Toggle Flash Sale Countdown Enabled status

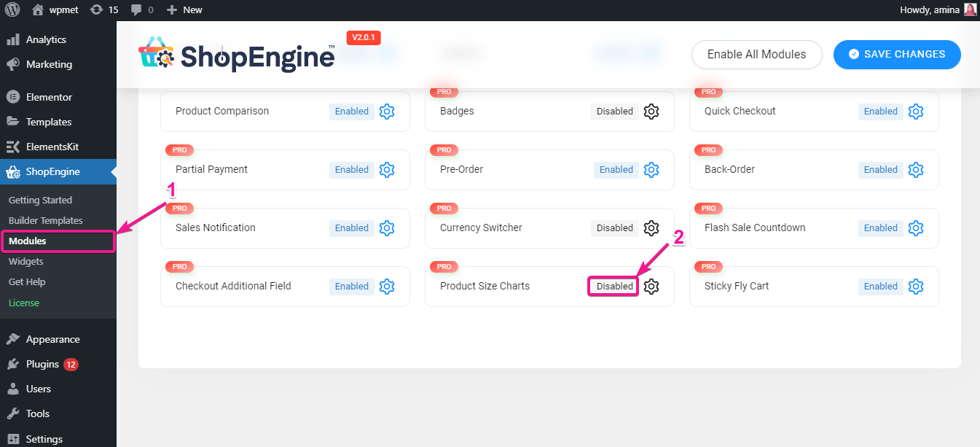pos(881,228)
